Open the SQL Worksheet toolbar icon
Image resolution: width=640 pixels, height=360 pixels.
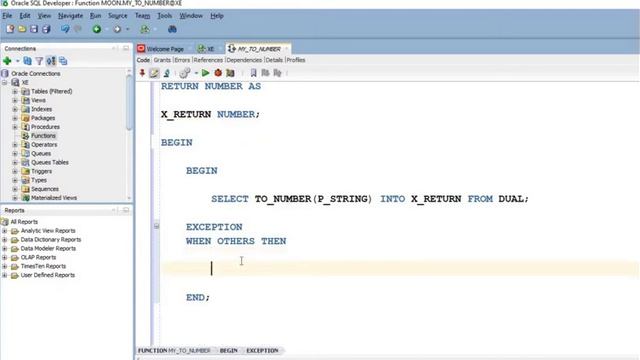[144, 29]
